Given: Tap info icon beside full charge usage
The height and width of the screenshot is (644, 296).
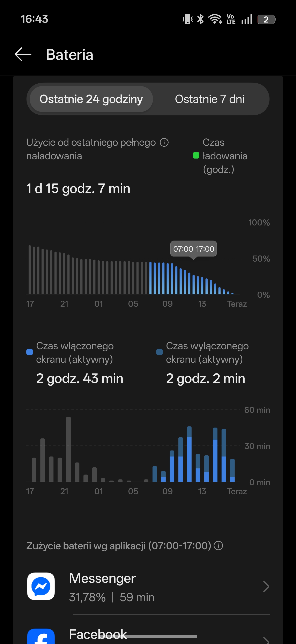Looking at the screenshot, I should (x=164, y=143).
